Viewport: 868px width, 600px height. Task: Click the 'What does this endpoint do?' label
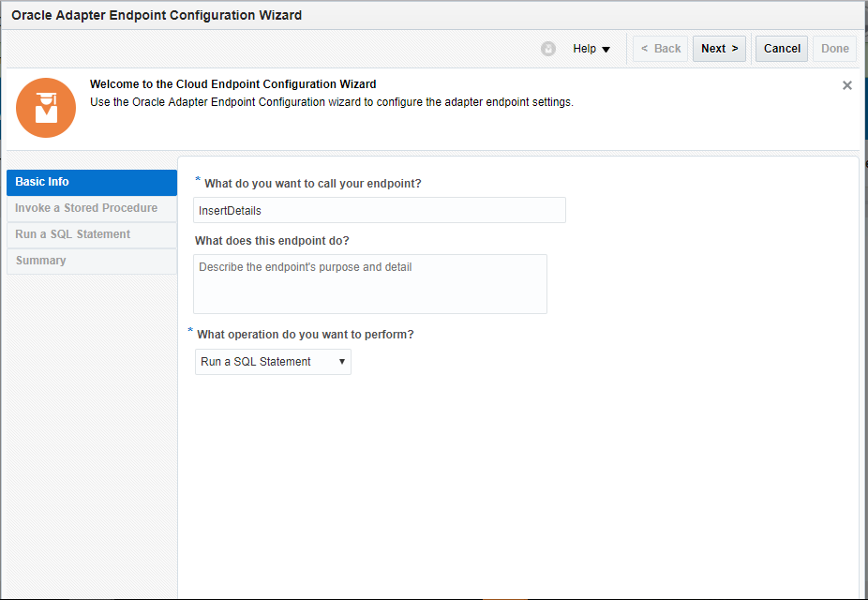pos(272,241)
